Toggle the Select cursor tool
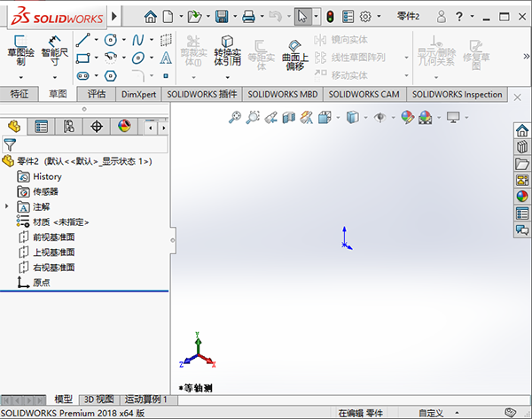532x419 pixels. point(303,16)
